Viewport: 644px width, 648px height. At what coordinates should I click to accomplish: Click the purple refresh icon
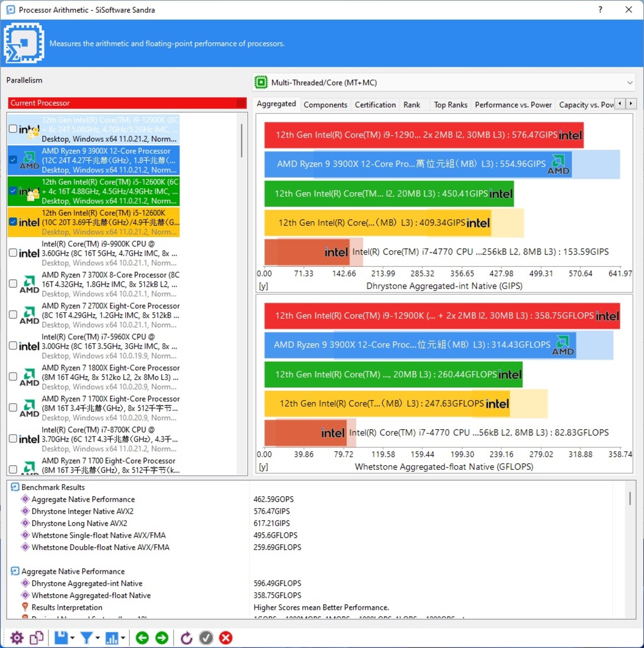coord(187,638)
